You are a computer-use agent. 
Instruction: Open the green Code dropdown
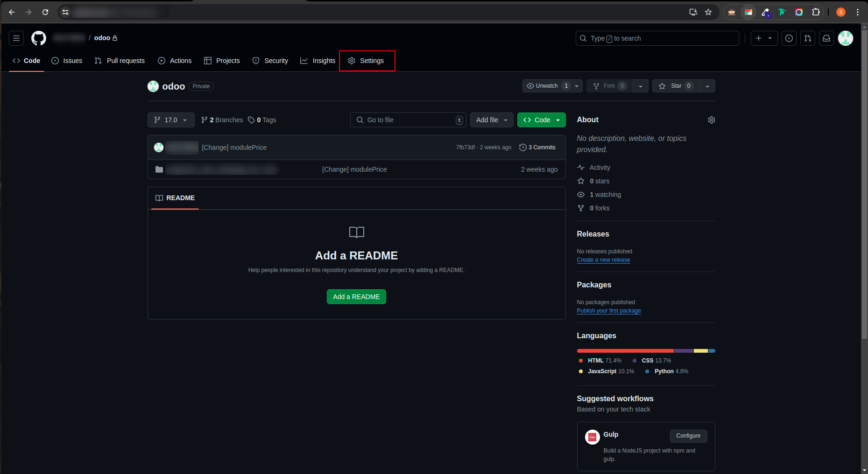point(542,120)
